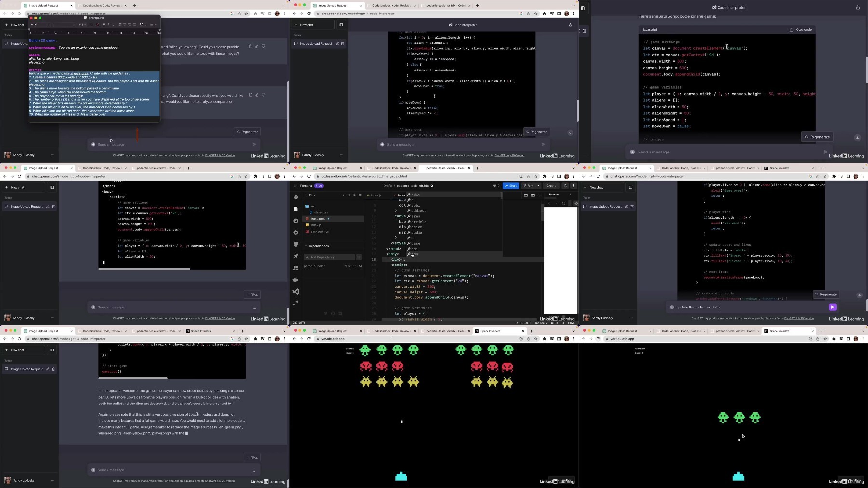Refresh the CodeSandbox browser preview

point(564,203)
